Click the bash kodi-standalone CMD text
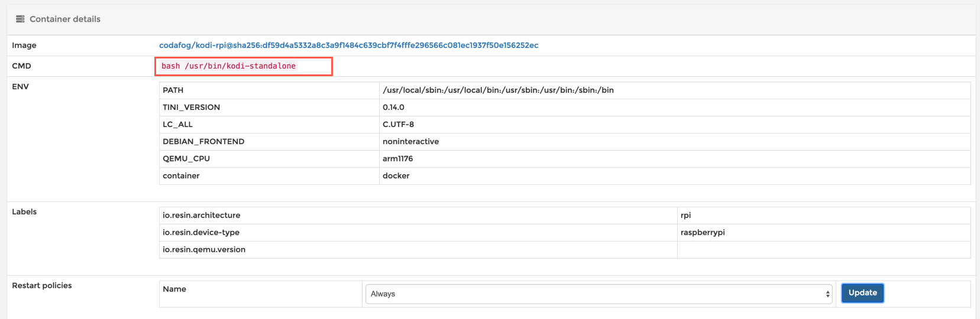Screen dimensions: 980x319 [229, 66]
